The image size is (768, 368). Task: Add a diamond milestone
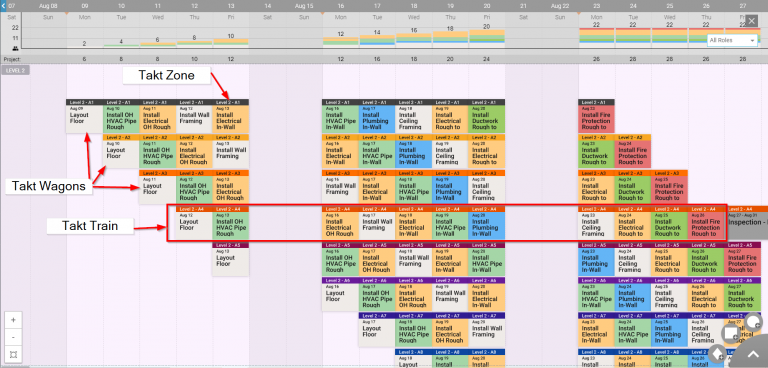(x=718, y=353)
